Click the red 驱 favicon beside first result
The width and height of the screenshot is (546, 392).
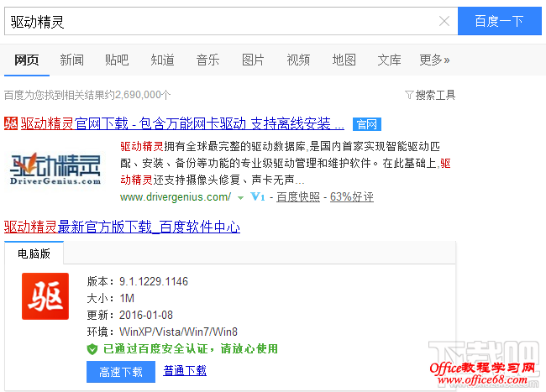[11, 123]
